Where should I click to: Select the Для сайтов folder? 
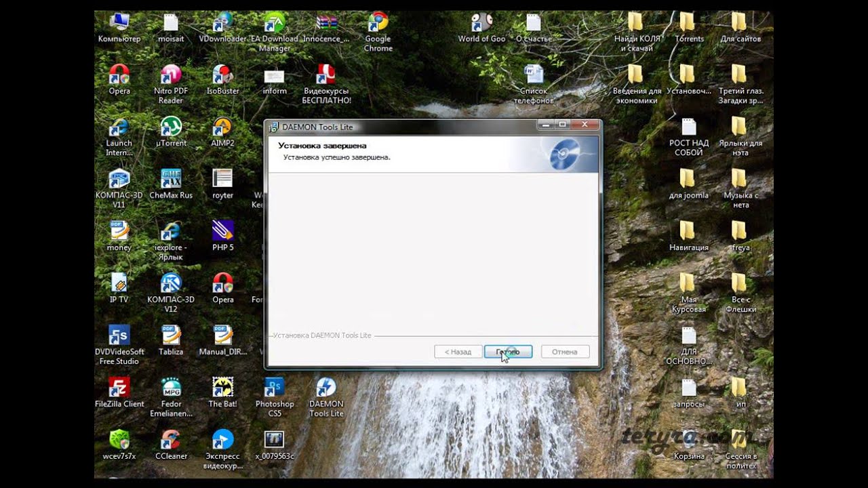tap(741, 27)
